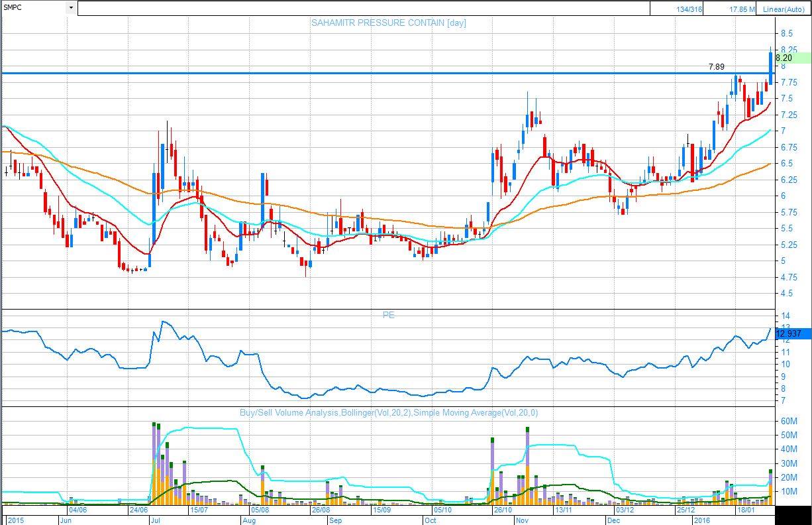Click the 2016 year marker on timeline
This screenshot has height=525, width=812.
coord(701,520)
